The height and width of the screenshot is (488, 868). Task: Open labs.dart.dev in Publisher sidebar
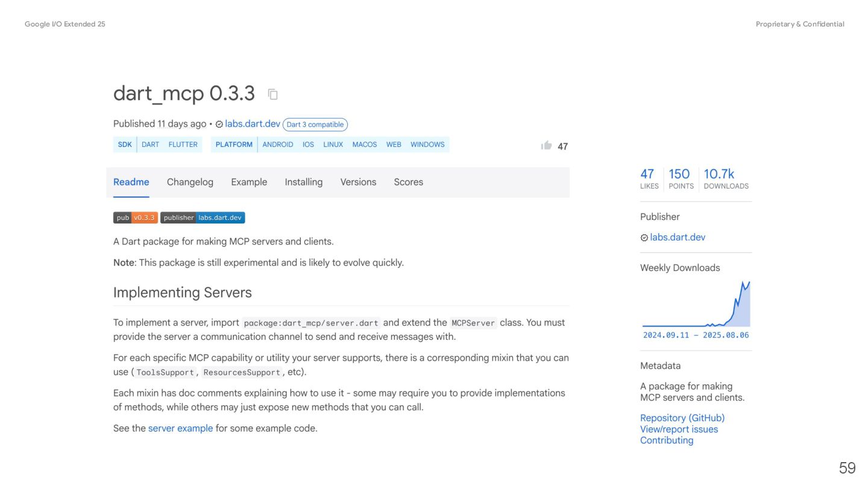click(678, 237)
